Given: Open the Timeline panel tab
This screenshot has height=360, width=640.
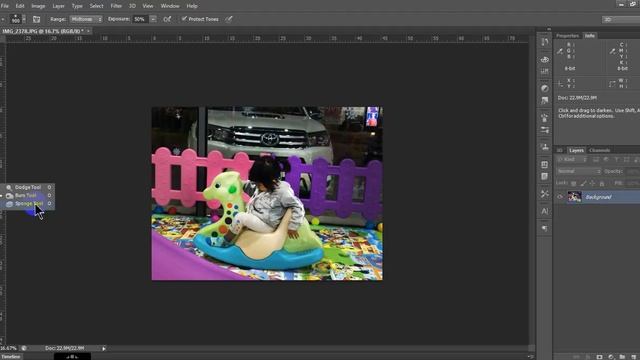Looking at the screenshot, I should click(x=11, y=357).
